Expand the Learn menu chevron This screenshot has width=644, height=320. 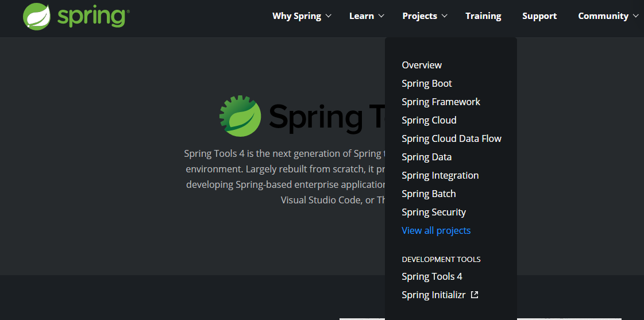click(381, 16)
